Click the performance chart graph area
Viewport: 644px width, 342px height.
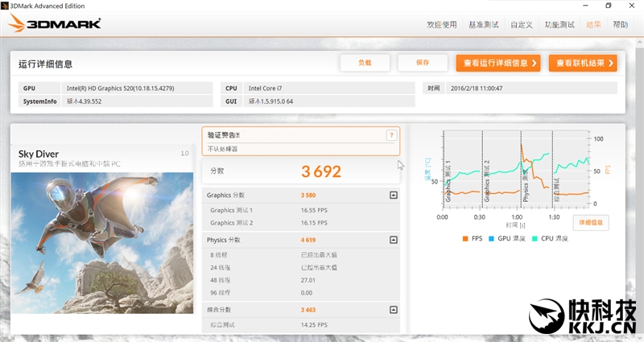pyautogui.click(x=516, y=167)
